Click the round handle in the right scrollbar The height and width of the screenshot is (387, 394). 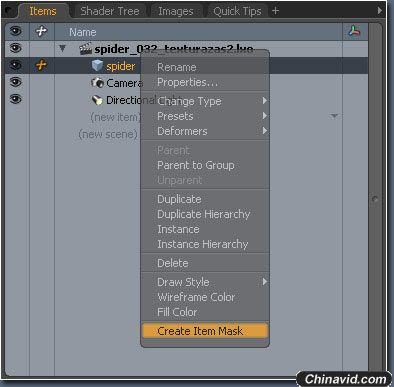375,199
